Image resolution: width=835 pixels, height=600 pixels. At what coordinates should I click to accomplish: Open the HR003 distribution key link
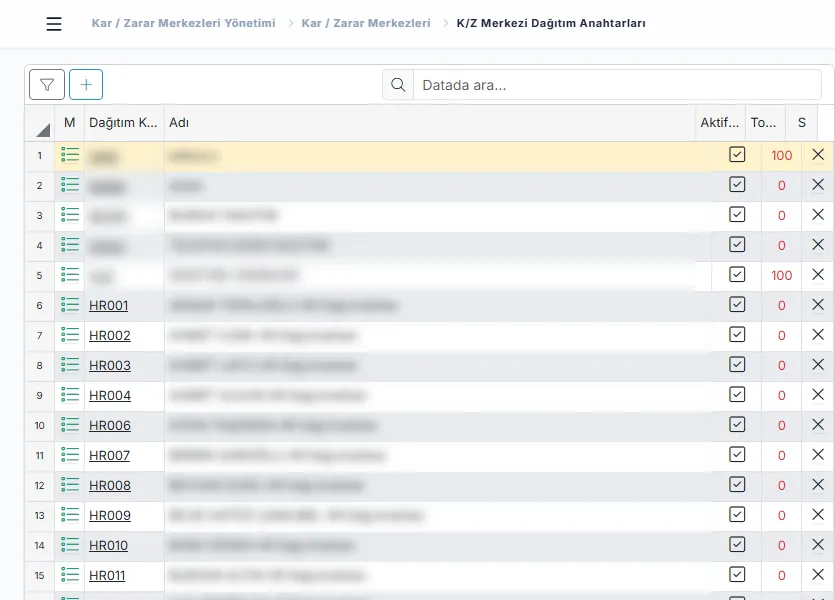tap(110, 366)
